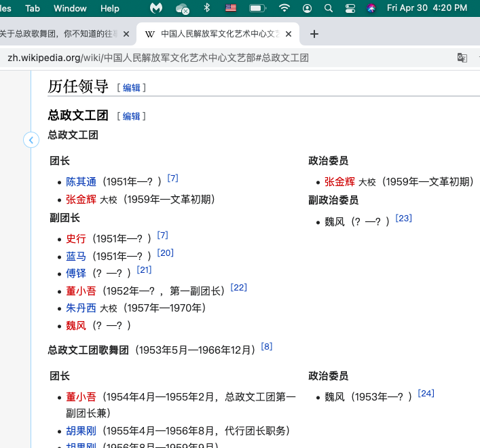Screen dimensions: 480x448
Task: Click the 朱丹西 link under 副团长
Action: pos(81,308)
